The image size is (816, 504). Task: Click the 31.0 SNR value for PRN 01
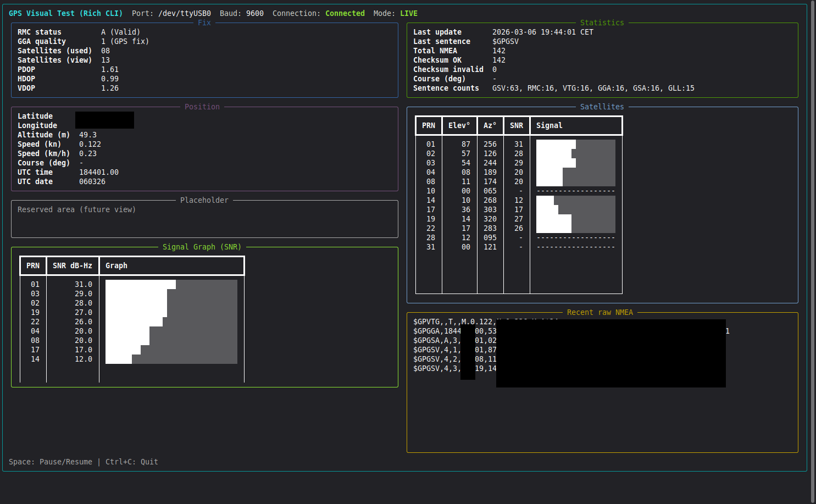click(x=84, y=284)
